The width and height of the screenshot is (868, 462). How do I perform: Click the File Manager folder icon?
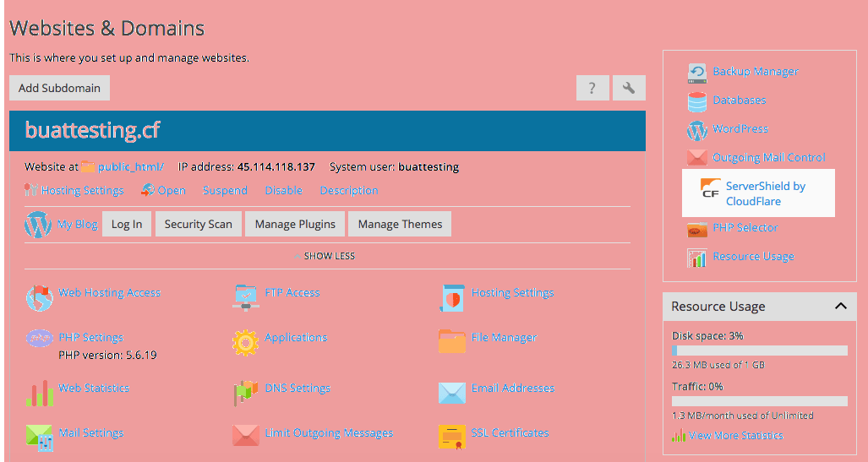click(452, 341)
